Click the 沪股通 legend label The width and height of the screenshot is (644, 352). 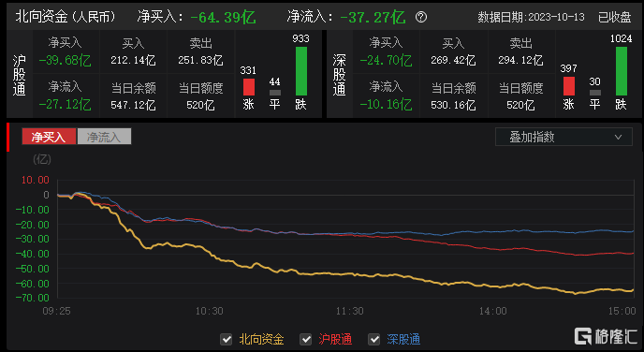click(335, 339)
